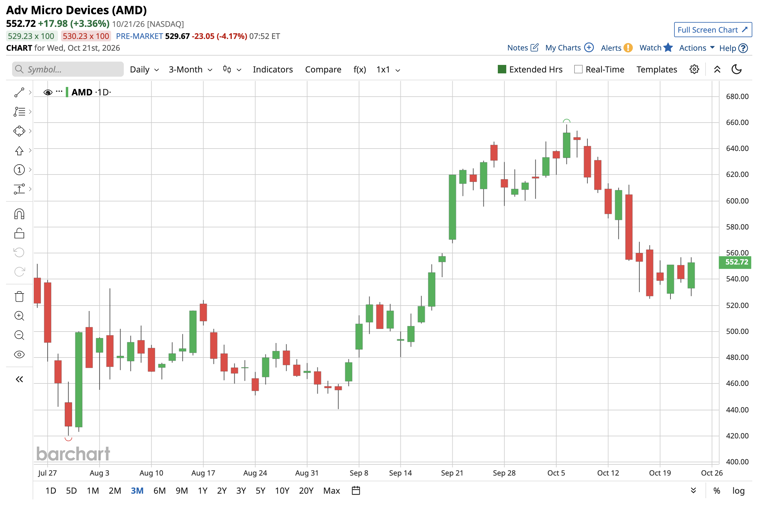Image resolution: width=768 pixels, height=513 pixels.
Task: Click the trash delete drawings icon
Action: click(19, 296)
